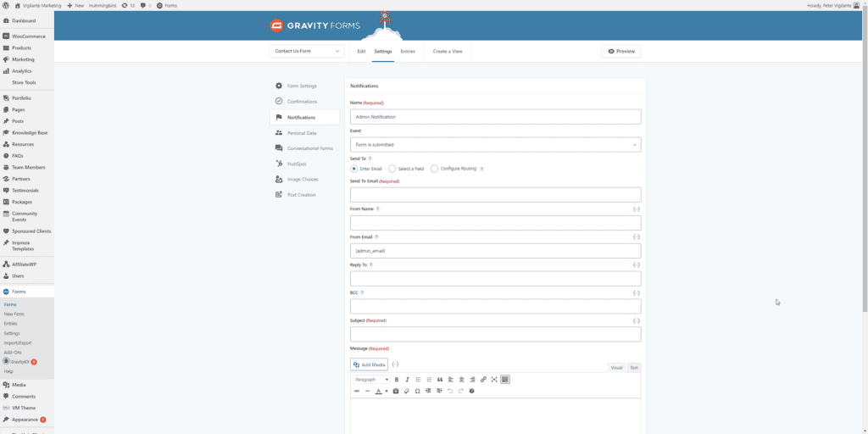The image size is (868, 434).
Task: Open HubSpot settings from the sidebar icon
Action: [279, 164]
